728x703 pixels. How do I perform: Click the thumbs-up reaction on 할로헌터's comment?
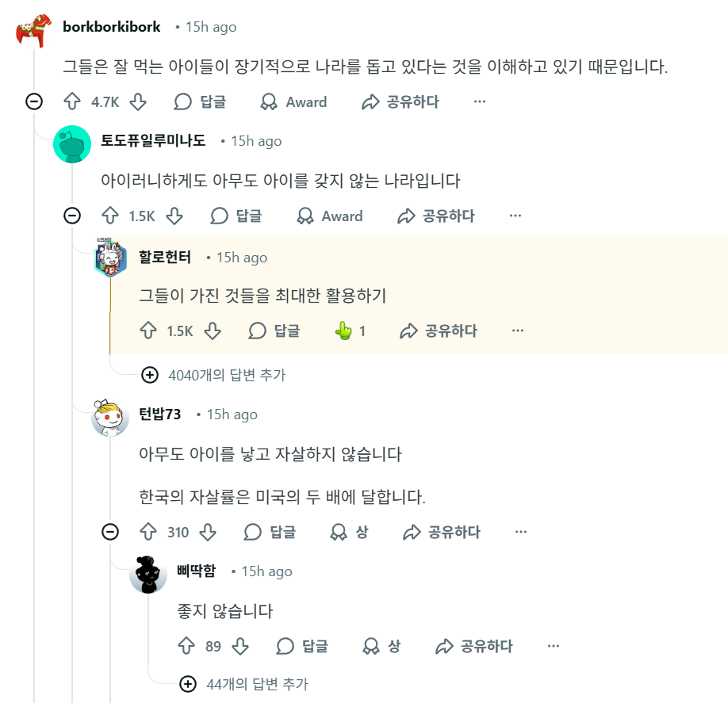[x=345, y=330]
